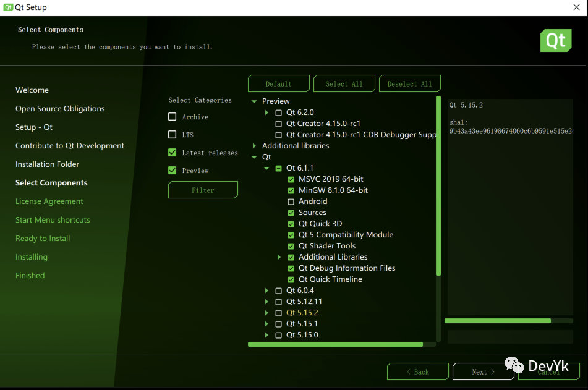Enable the LTS category checkbox
The width and height of the screenshot is (588, 390).
[x=173, y=135]
